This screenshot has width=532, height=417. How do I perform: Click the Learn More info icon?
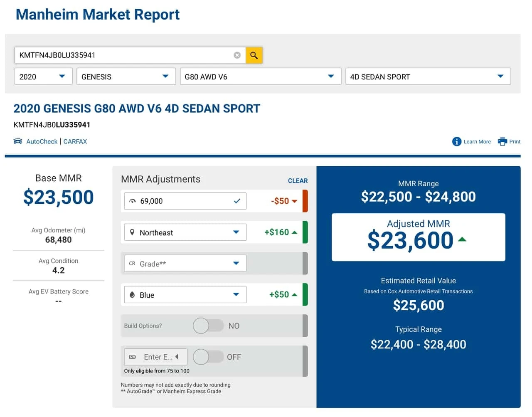coord(457,142)
